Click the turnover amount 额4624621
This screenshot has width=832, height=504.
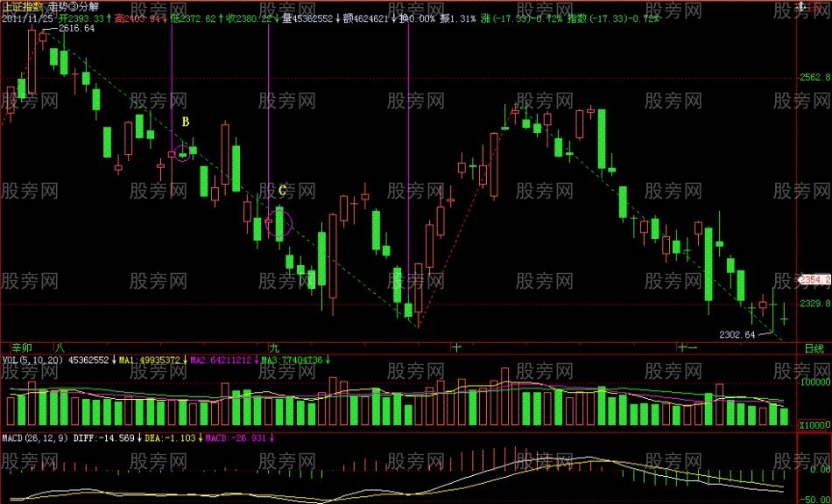point(364,18)
